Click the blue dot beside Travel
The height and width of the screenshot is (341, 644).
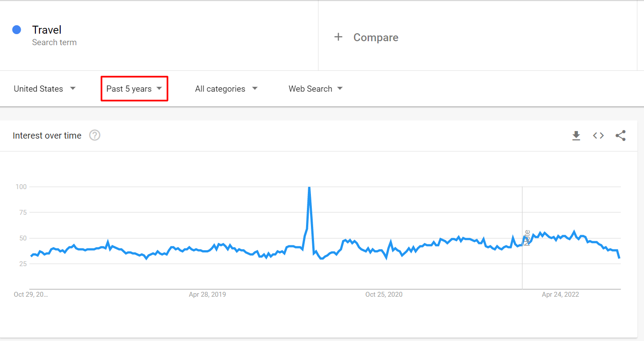click(17, 30)
